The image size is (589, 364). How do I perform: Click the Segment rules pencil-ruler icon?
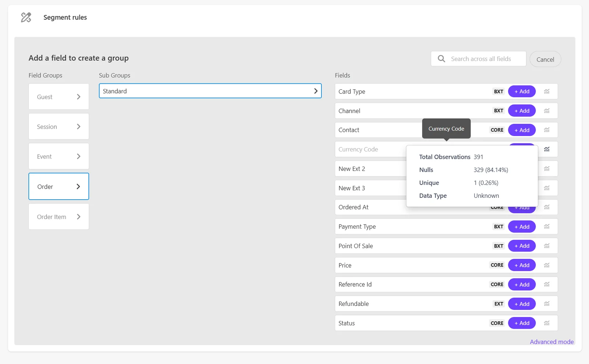[x=26, y=17]
